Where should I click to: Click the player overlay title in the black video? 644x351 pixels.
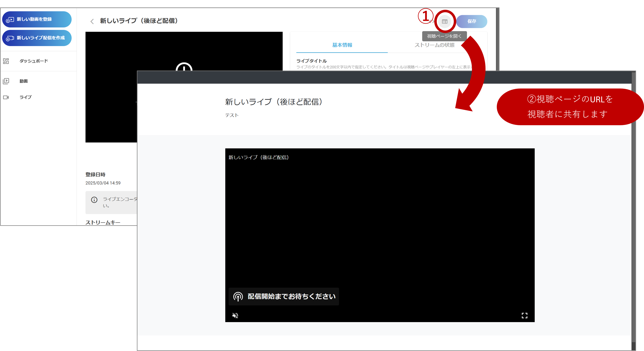point(259,157)
